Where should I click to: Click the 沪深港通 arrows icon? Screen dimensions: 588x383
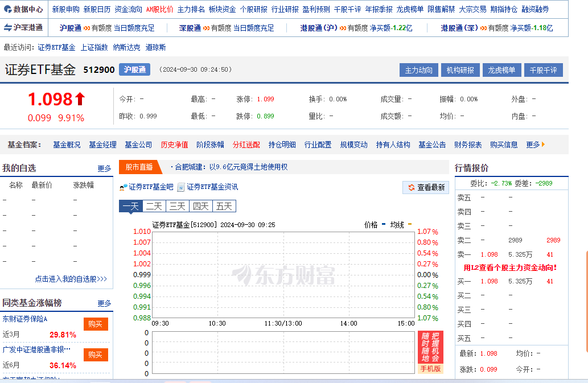[8, 27]
